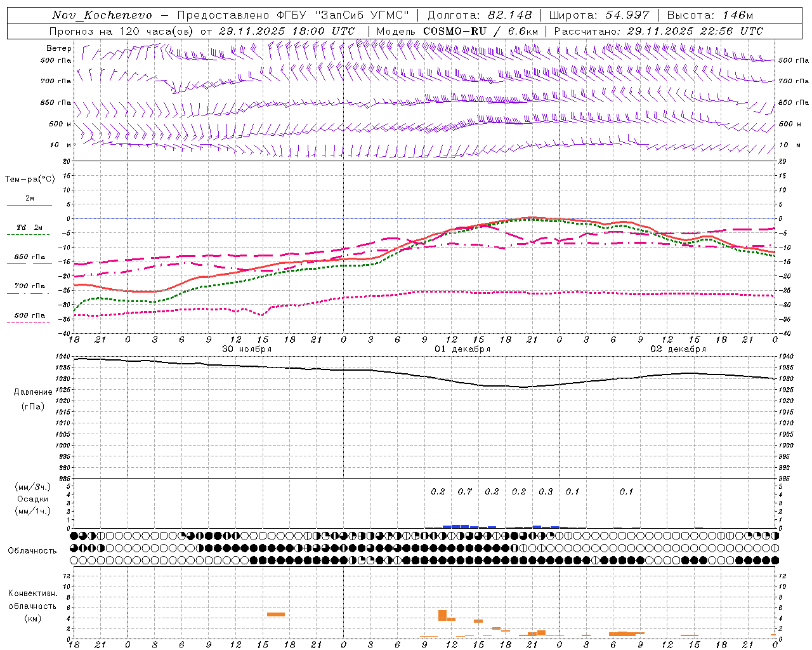Click the 'Осадки' precipitation panel label
This screenshot has height=650, width=812.
pos(32,499)
